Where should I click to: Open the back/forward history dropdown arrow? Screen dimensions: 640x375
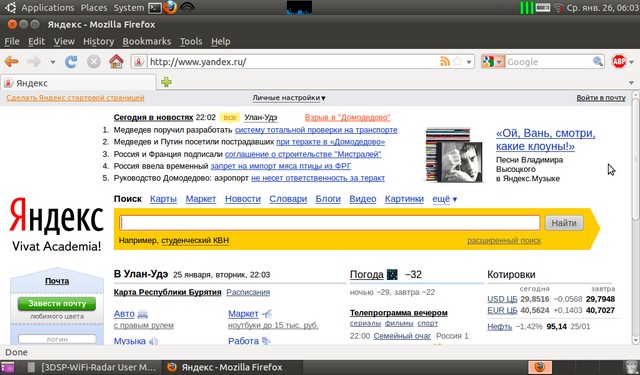pyautogui.click(x=53, y=62)
